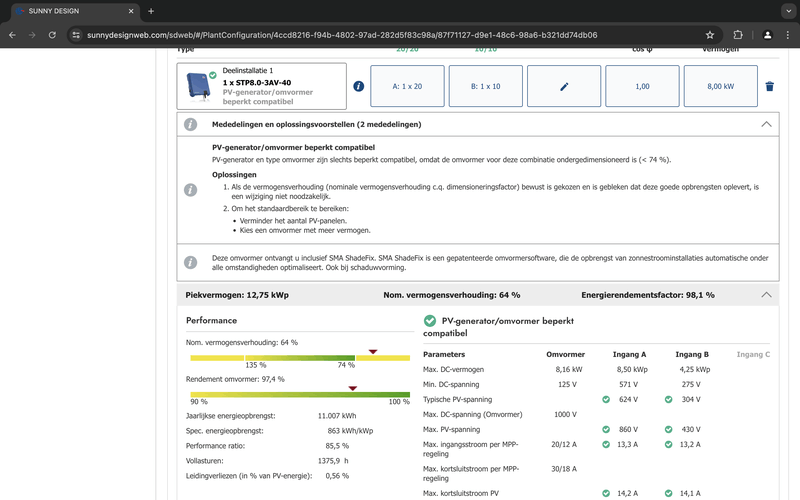Screen dimensions: 800x500
Task: Click the Rendement omvormer efficiency bar marker
Action: [x=352, y=387]
